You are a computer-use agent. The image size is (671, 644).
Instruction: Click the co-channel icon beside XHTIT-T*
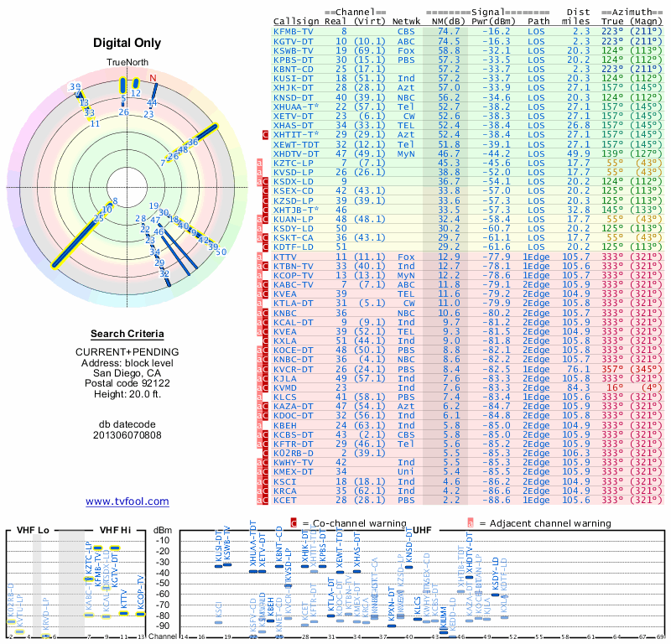click(x=265, y=135)
